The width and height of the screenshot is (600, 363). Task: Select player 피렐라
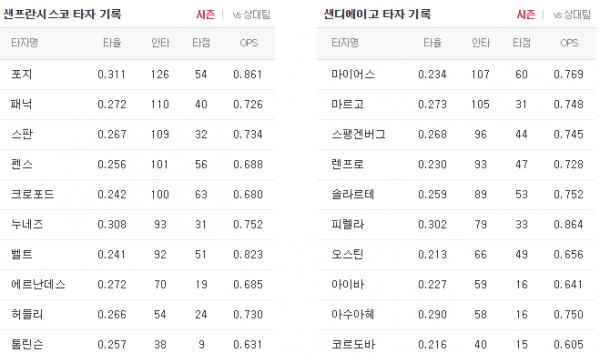pos(456,225)
